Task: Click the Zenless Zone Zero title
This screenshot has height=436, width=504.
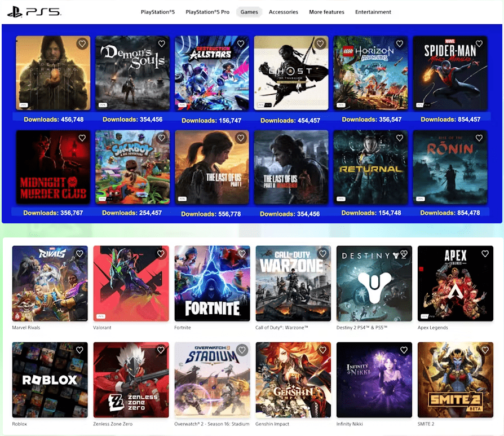Action: (113, 424)
